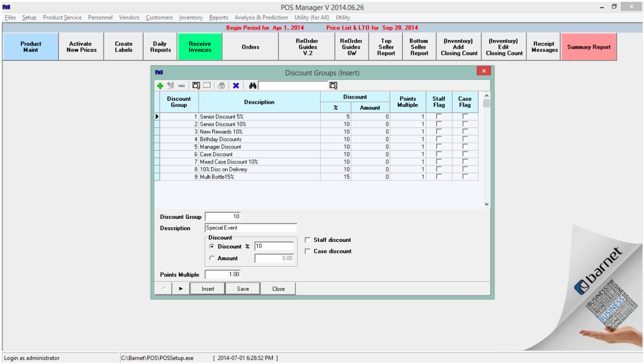The width and height of the screenshot is (644, 364).
Task: Open the Analysis & Prediction menu
Action: coord(261,17)
